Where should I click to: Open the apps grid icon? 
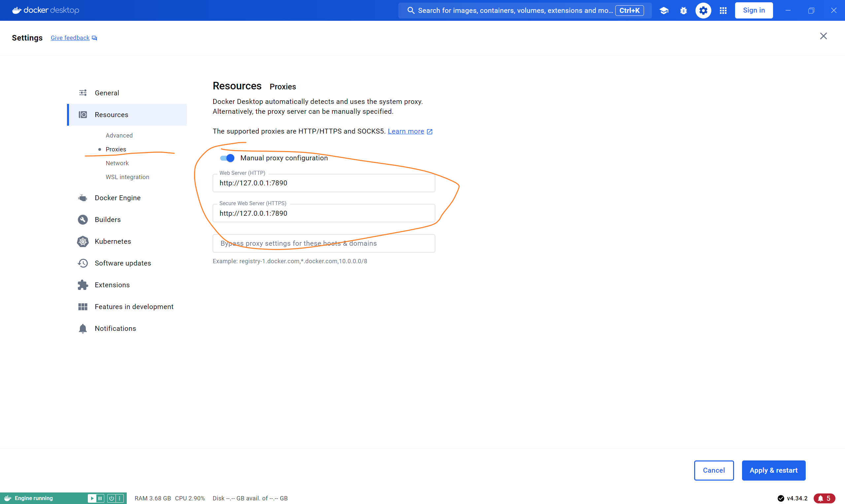point(723,11)
